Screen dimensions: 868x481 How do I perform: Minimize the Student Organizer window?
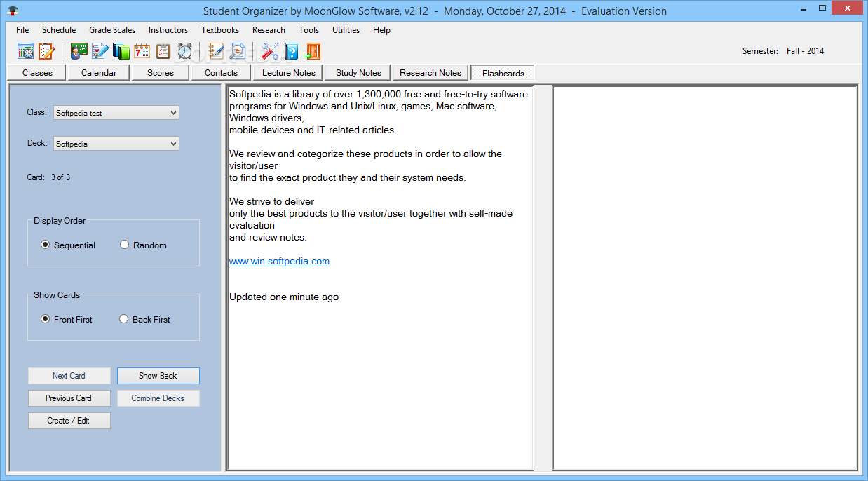pyautogui.click(x=804, y=8)
